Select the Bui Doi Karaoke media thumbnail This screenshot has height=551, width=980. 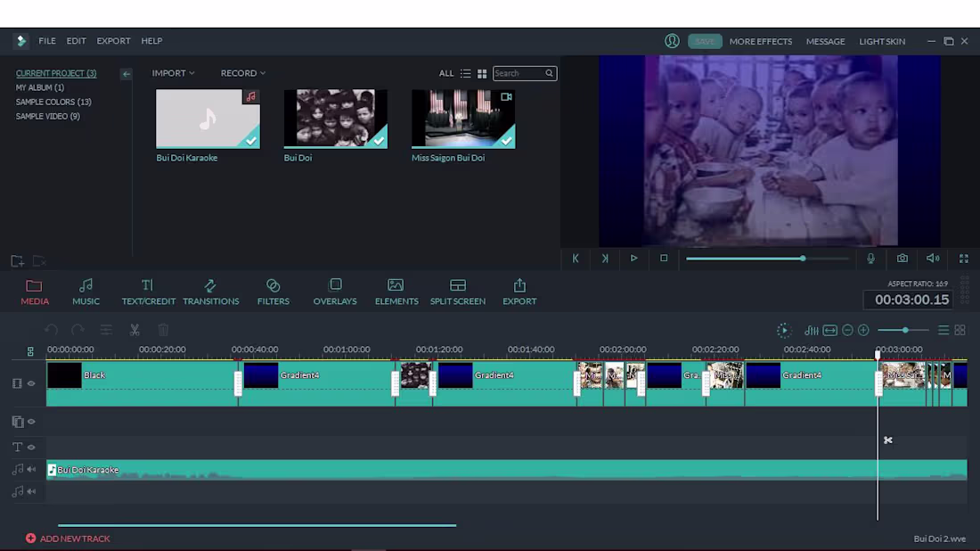[208, 119]
